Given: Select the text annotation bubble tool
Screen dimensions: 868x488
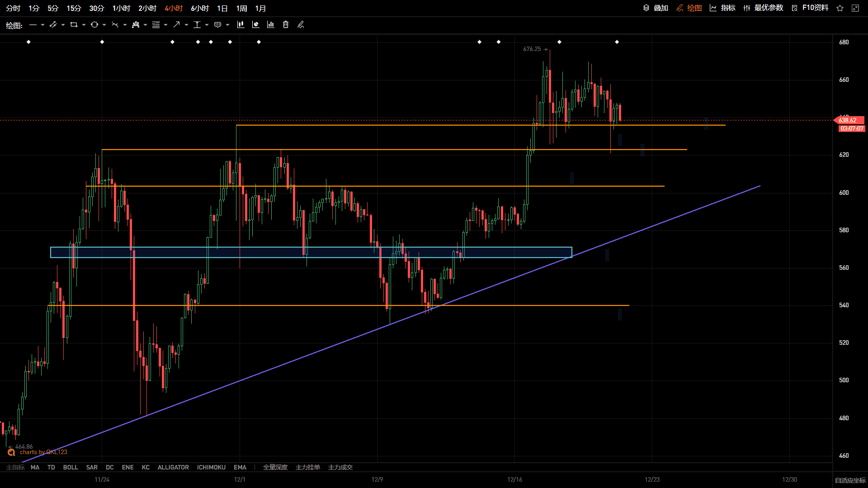Looking at the screenshot, I should tap(217, 25).
